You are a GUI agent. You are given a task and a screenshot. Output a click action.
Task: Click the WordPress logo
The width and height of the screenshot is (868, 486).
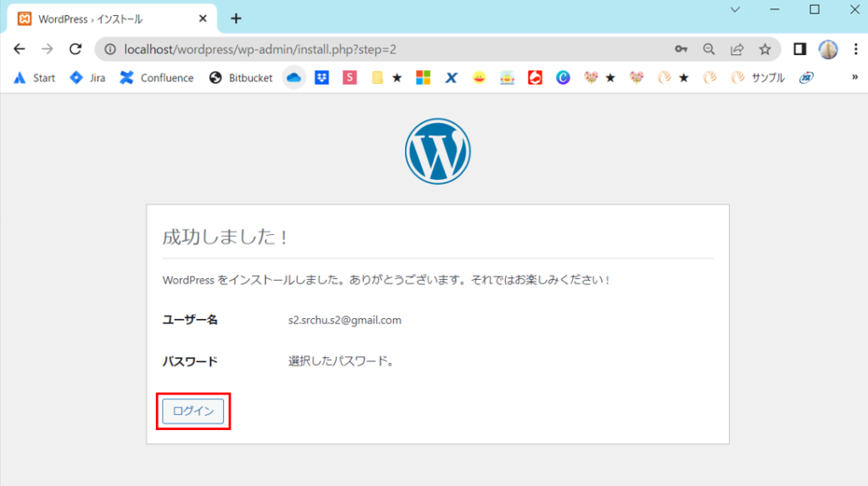click(437, 151)
